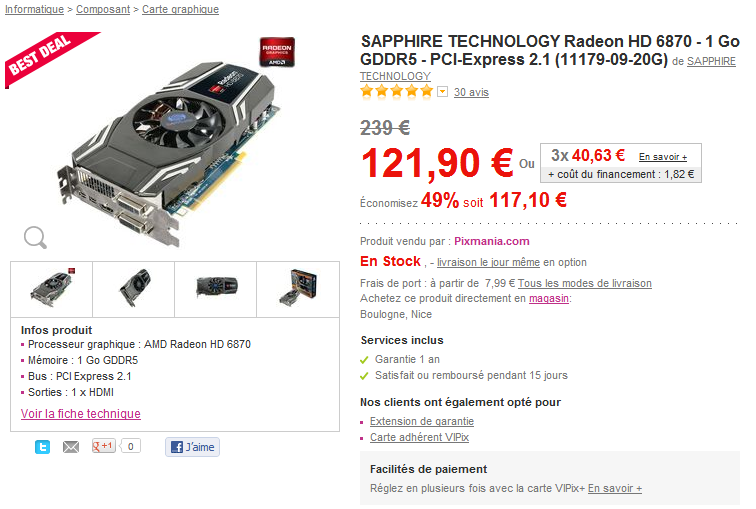This screenshot has height=509, width=756.
Task: Share the product via Twitter icon
Action: 42,447
